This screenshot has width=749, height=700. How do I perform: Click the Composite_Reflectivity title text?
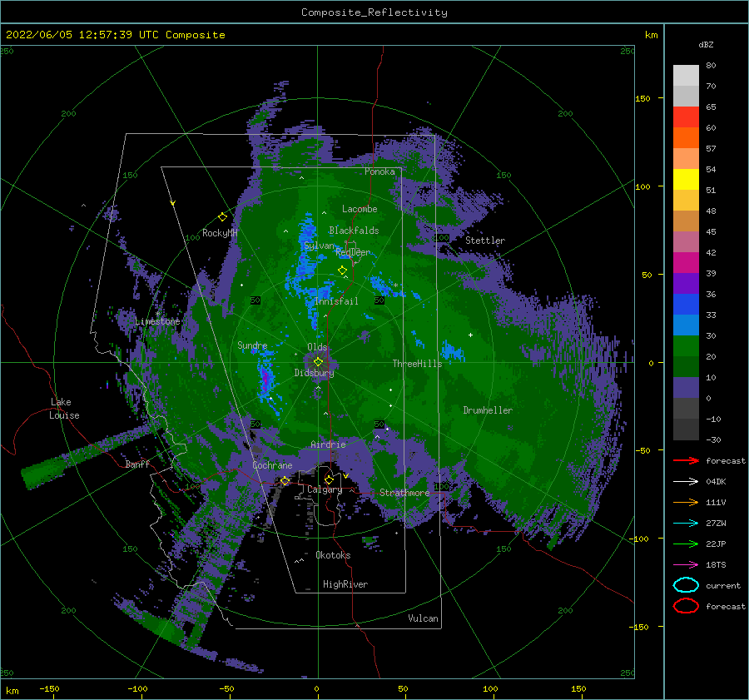[374, 12]
